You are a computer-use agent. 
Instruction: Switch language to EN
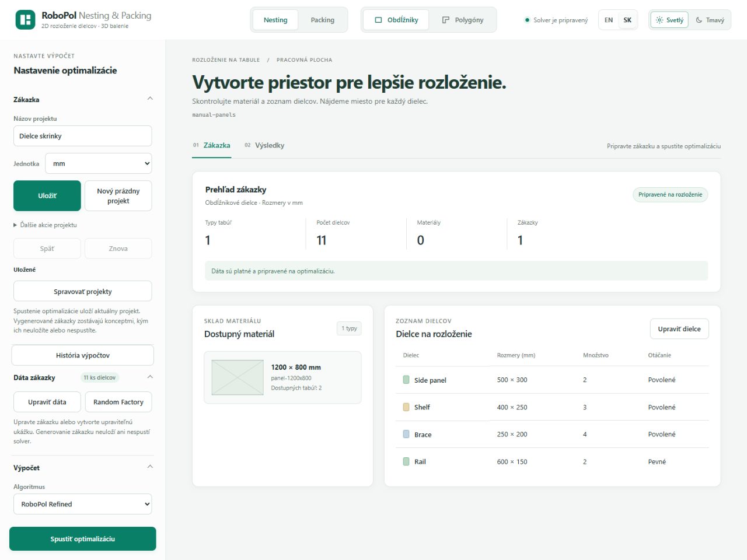click(609, 20)
